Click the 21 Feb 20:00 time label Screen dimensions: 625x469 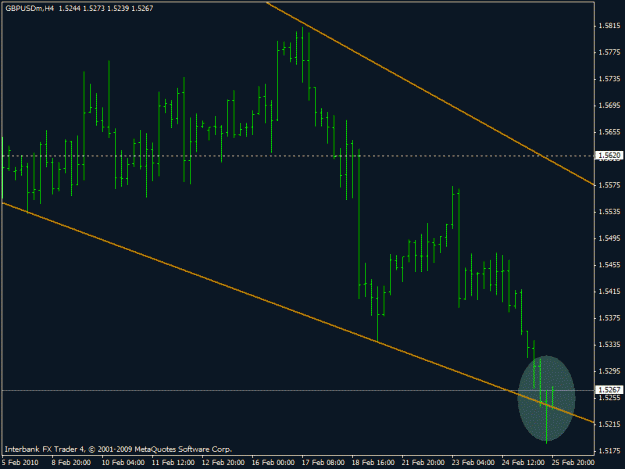point(423,462)
